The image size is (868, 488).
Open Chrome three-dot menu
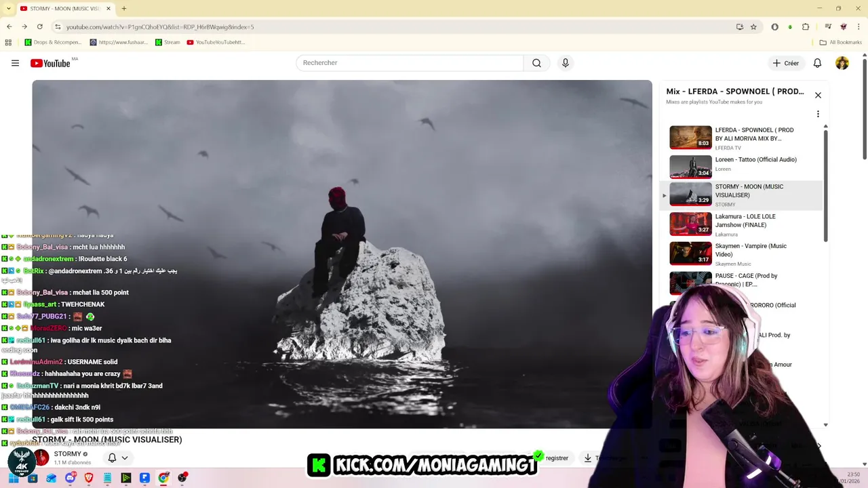[x=859, y=26]
